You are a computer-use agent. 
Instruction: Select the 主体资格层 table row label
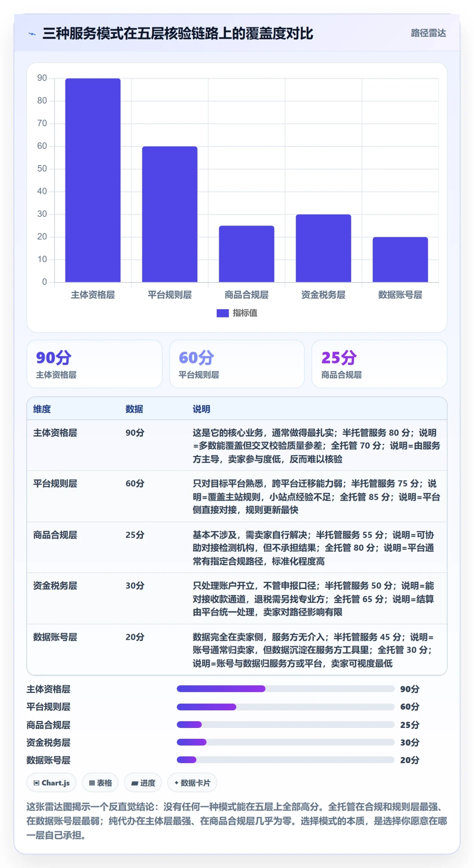55,433
